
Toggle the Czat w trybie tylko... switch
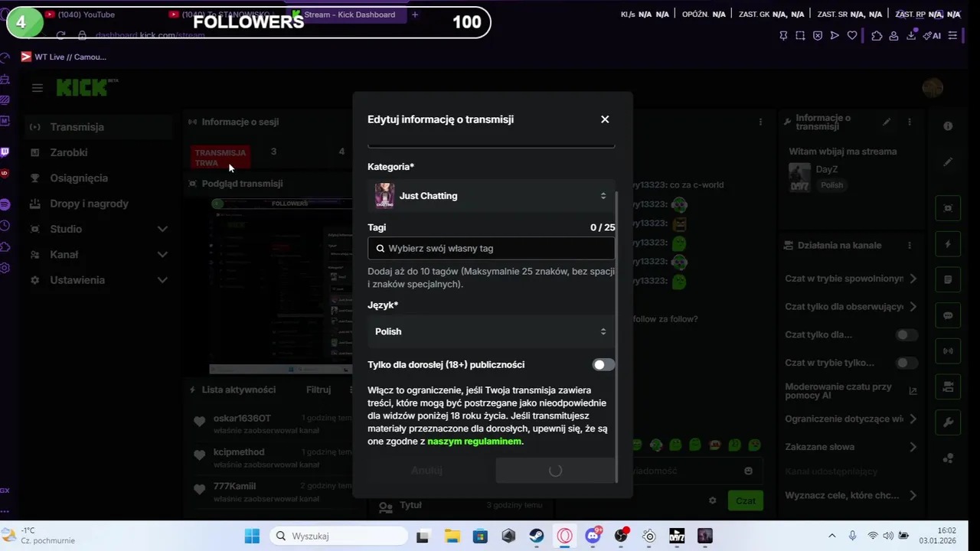tap(906, 363)
